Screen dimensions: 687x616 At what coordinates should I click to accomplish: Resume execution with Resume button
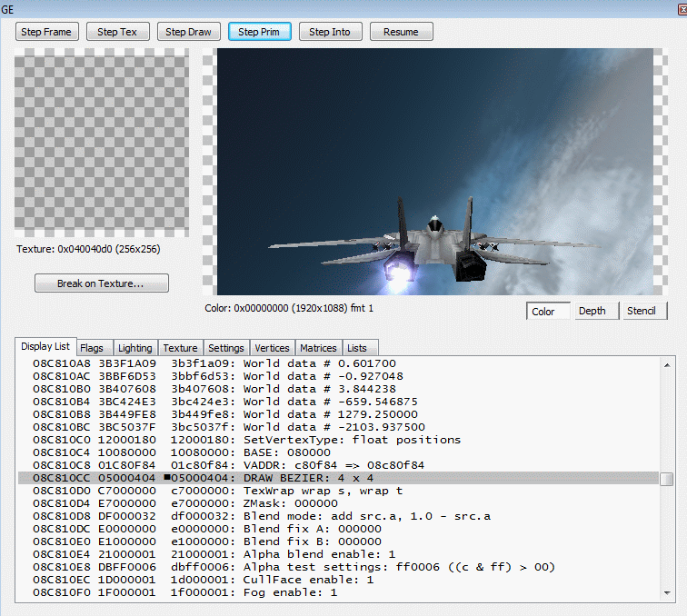click(401, 32)
